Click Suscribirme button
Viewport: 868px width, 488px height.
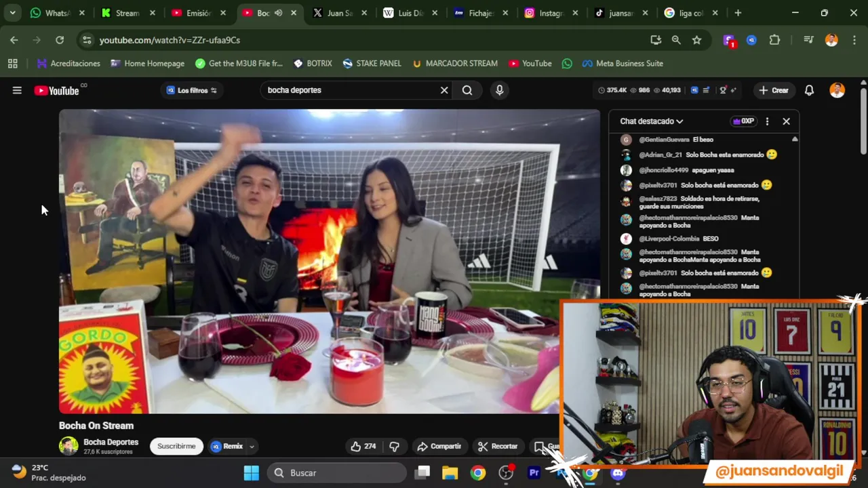[176, 446]
